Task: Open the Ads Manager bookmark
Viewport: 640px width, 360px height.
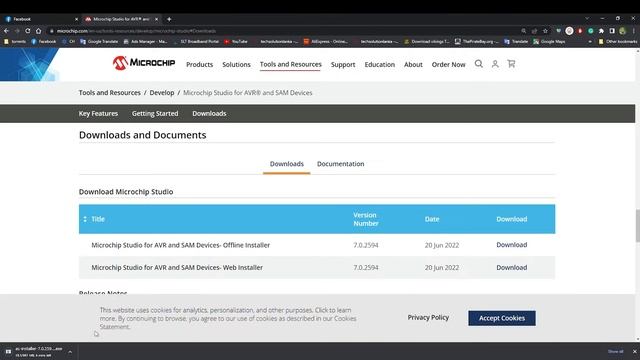Action: coord(145,42)
